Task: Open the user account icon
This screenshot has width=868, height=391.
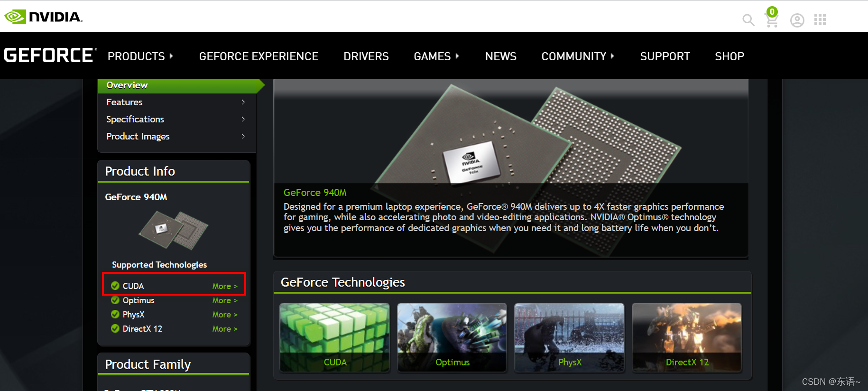Action: click(797, 20)
